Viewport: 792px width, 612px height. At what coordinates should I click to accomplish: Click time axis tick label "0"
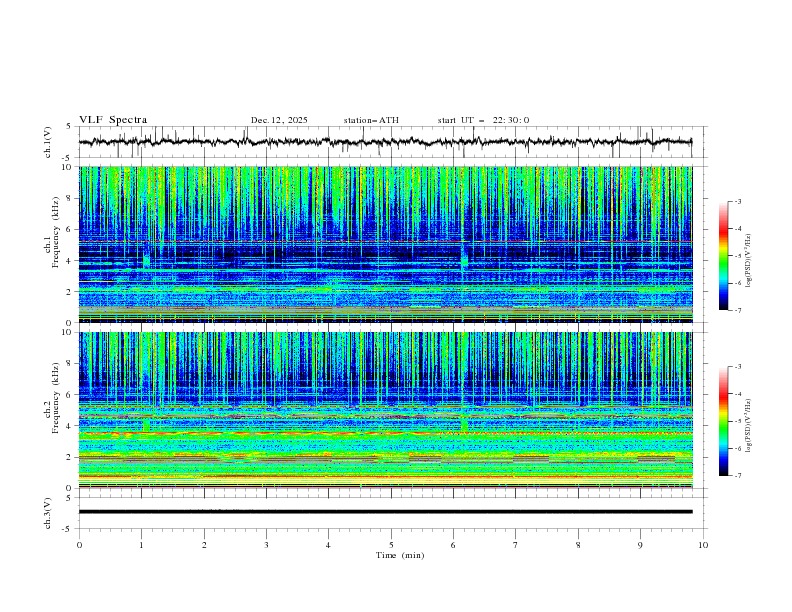point(79,545)
